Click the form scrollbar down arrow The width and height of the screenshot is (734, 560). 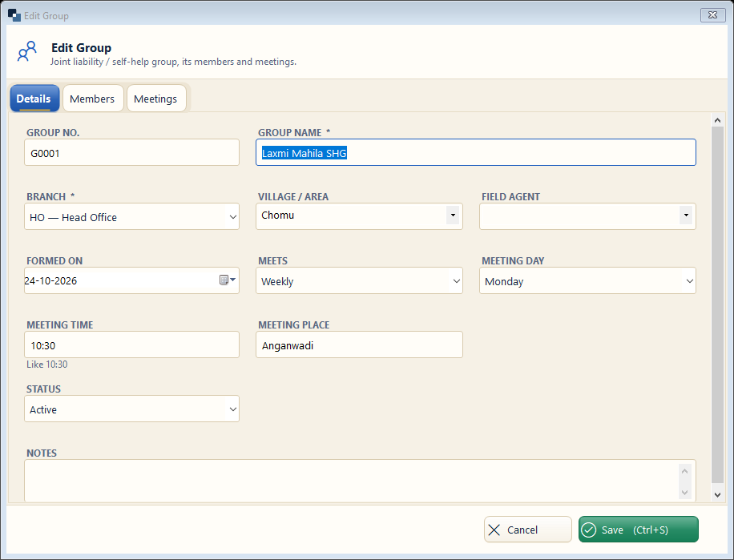point(717,494)
